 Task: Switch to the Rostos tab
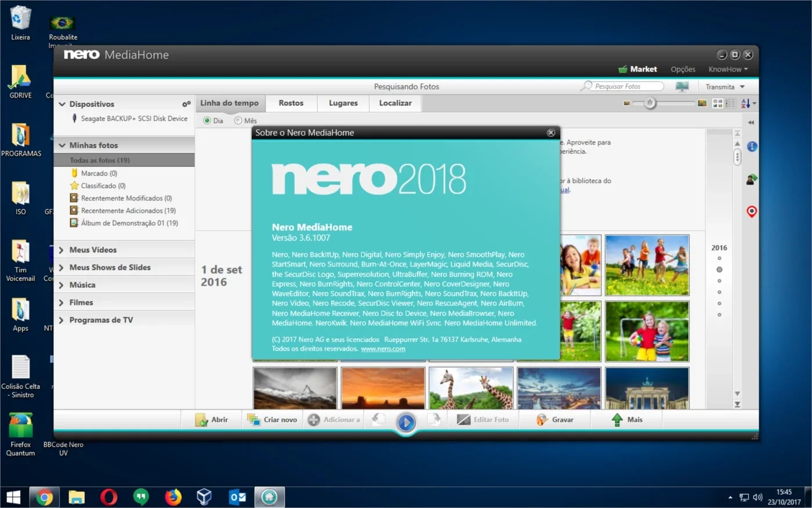click(291, 103)
